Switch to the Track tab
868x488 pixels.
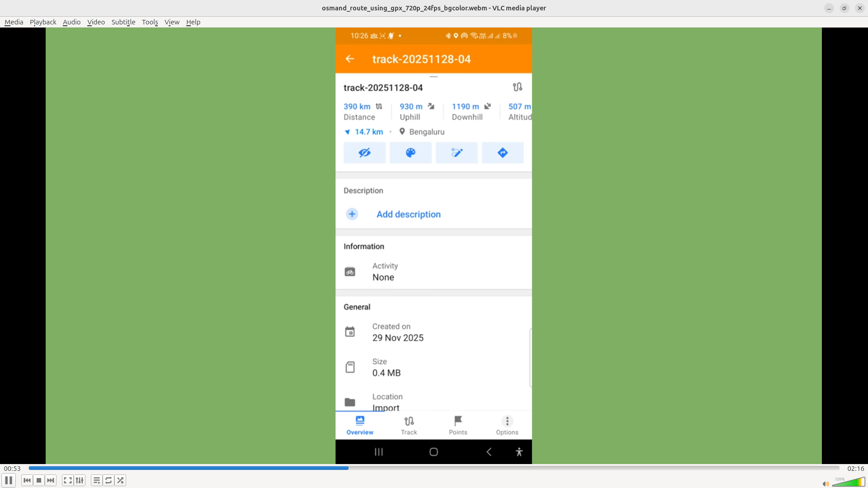click(x=409, y=425)
